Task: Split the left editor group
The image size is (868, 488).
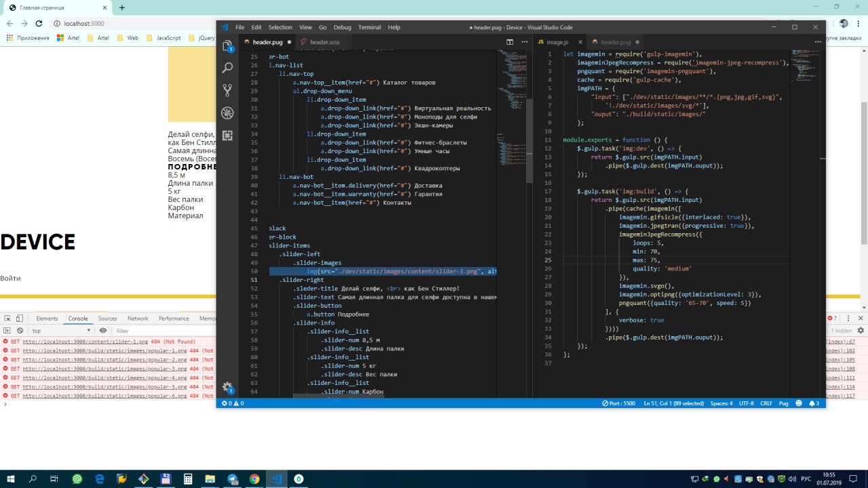Action: click(x=510, y=42)
